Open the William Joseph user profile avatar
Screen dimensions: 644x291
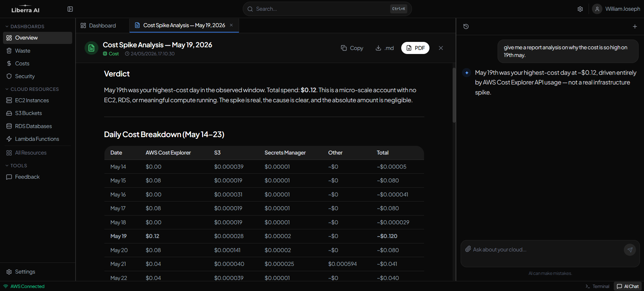[x=597, y=9]
